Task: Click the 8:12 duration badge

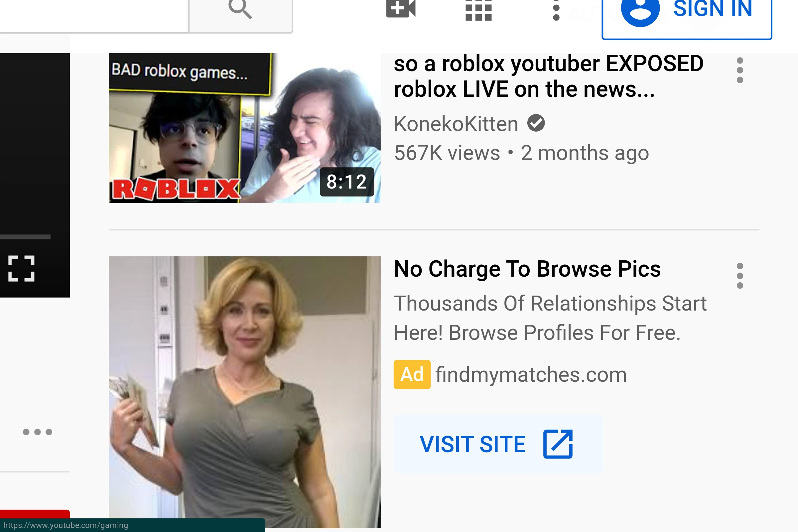Action: pyautogui.click(x=346, y=182)
